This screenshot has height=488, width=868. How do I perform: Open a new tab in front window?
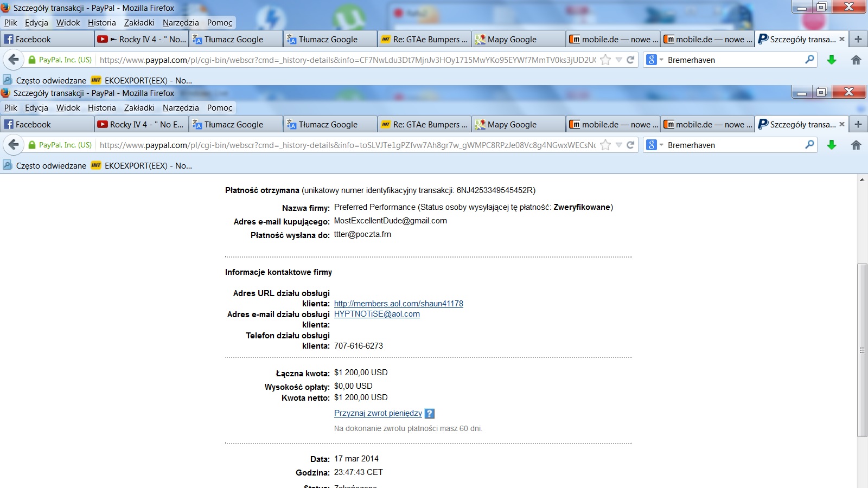point(858,124)
